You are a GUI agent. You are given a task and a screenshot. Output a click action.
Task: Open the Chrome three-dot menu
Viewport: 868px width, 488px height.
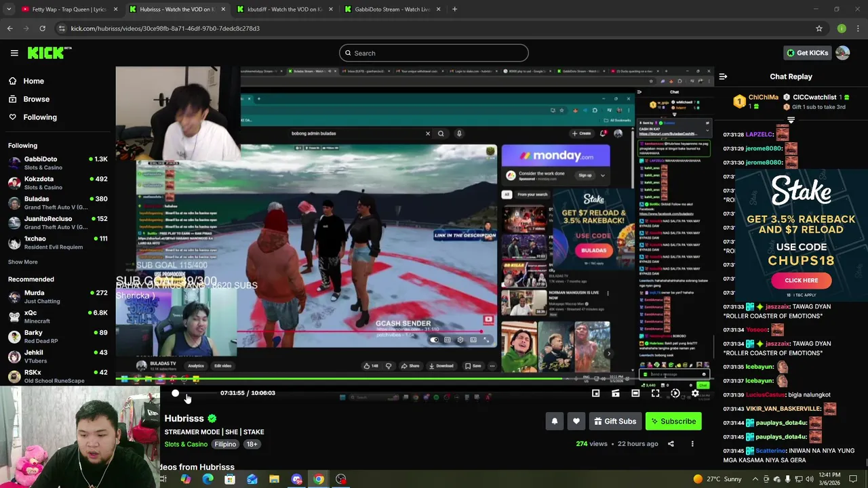point(858,28)
